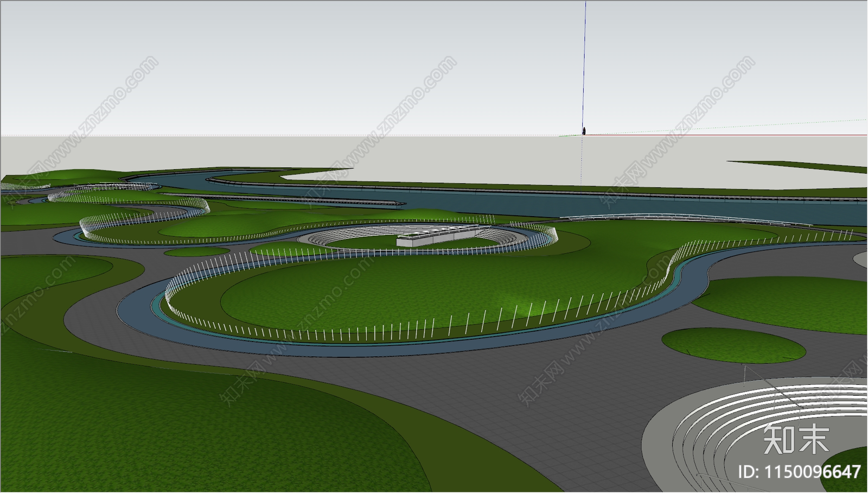The image size is (868, 493).
Task: Click the ID: 1150096647 text
Action: (x=799, y=471)
